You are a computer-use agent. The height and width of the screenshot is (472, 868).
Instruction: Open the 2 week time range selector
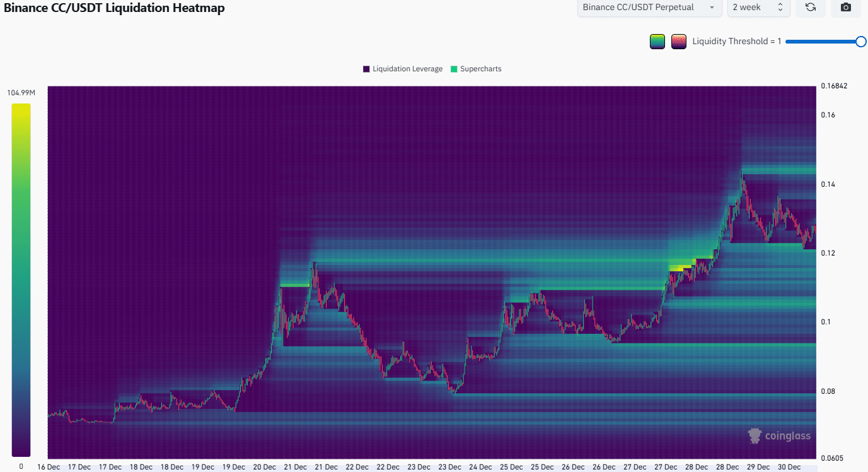click(759, 8)
